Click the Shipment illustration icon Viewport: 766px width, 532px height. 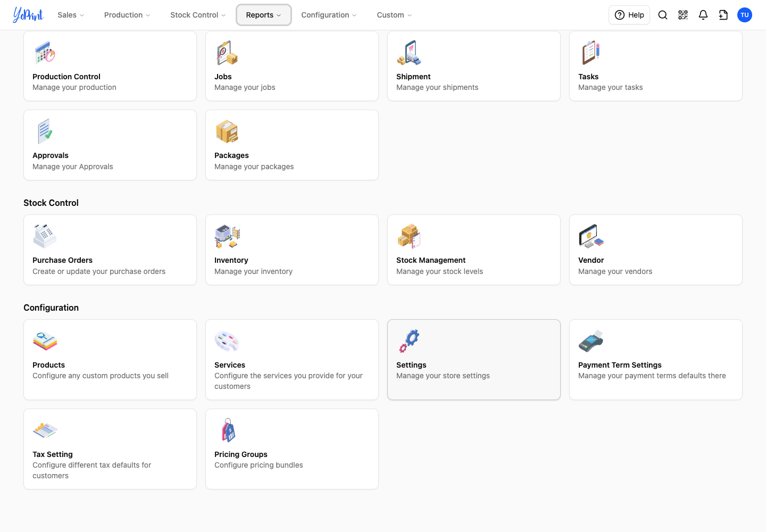(x=409, y=53)
